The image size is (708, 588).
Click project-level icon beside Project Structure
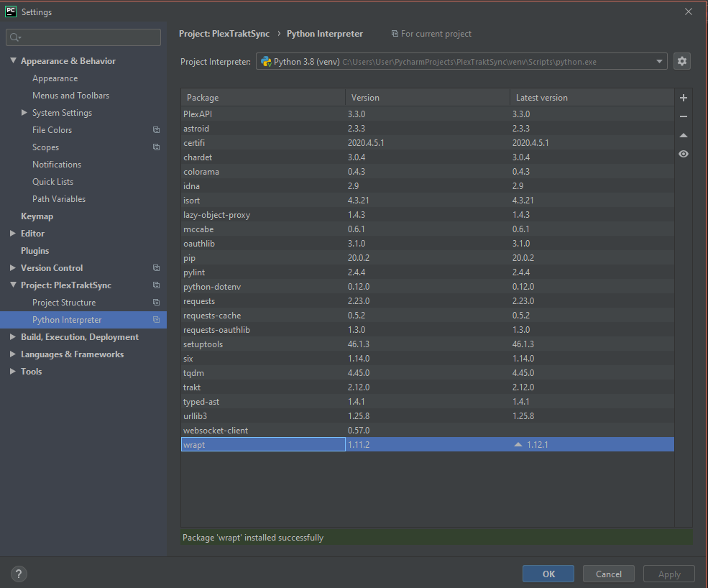(156, 302)
